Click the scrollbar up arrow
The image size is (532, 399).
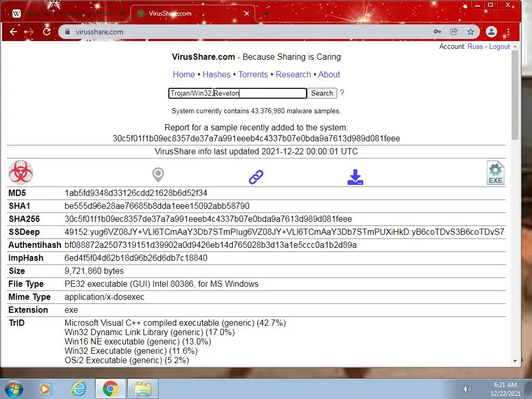pos(515,46)
